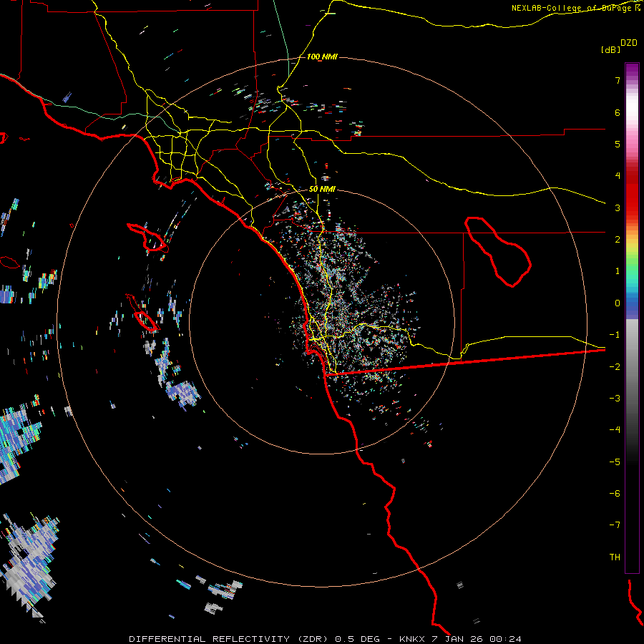Screen dimensions: 644x644
Task: Click the -3 value on the color scale
Action: (x=615, y=399)
